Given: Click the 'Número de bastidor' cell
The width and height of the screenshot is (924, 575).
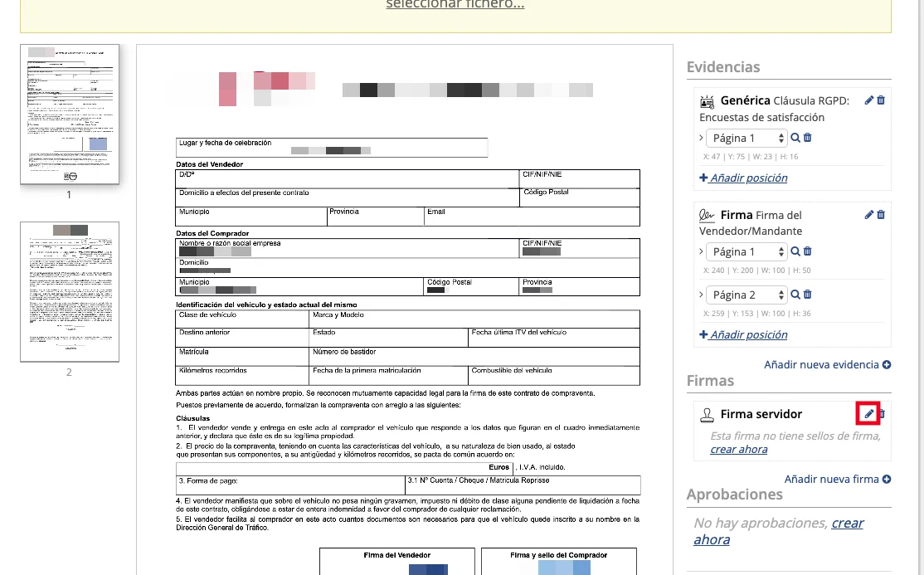Looking at the screenshot, I should 474,356.
